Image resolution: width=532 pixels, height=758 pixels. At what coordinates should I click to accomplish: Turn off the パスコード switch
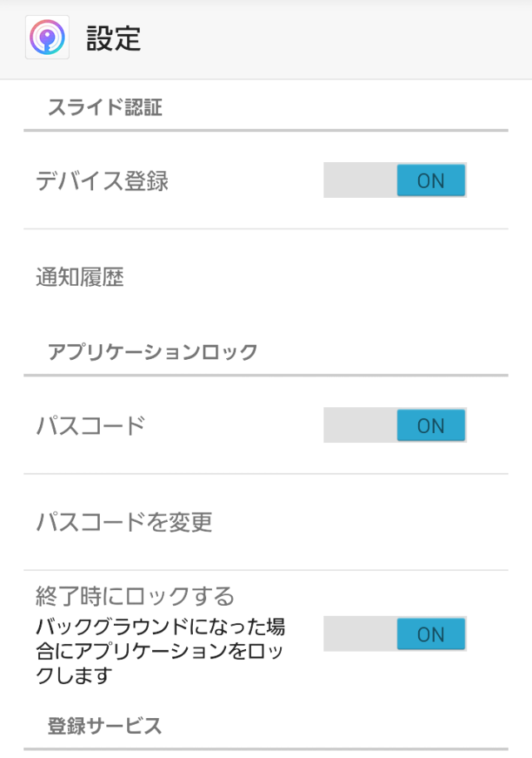(431, 426)
